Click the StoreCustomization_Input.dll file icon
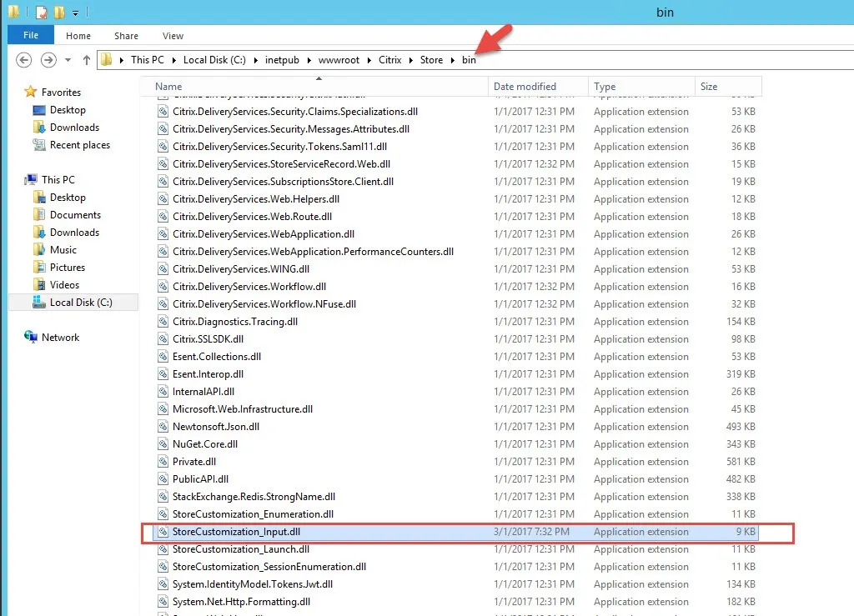This screenshot has width=854, height=616. point(163,532)
